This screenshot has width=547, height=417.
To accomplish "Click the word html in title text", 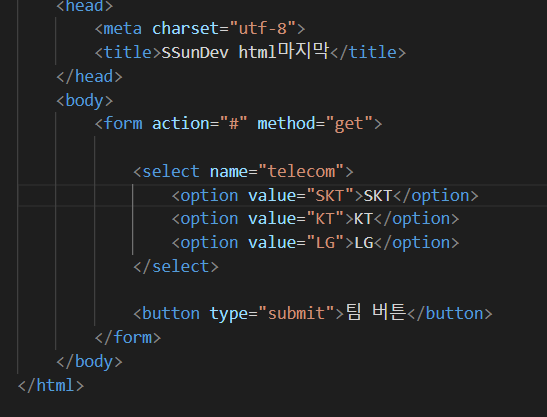I will point(257,53).
